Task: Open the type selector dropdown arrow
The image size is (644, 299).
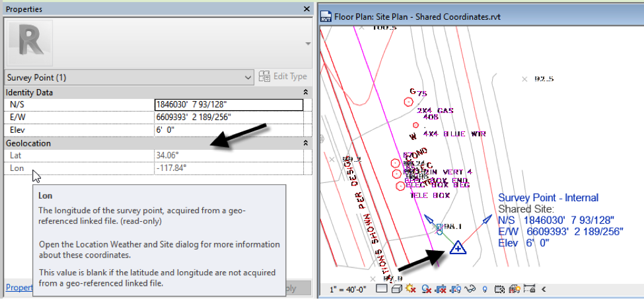Action: coord(306,43)
